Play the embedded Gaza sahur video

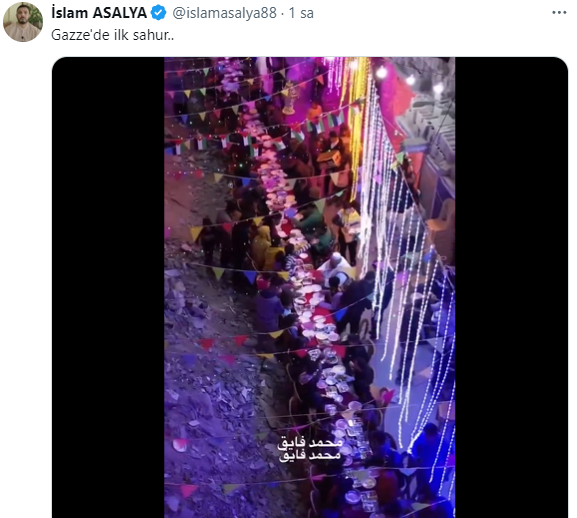pyautogui.click(x=309, y=287)
